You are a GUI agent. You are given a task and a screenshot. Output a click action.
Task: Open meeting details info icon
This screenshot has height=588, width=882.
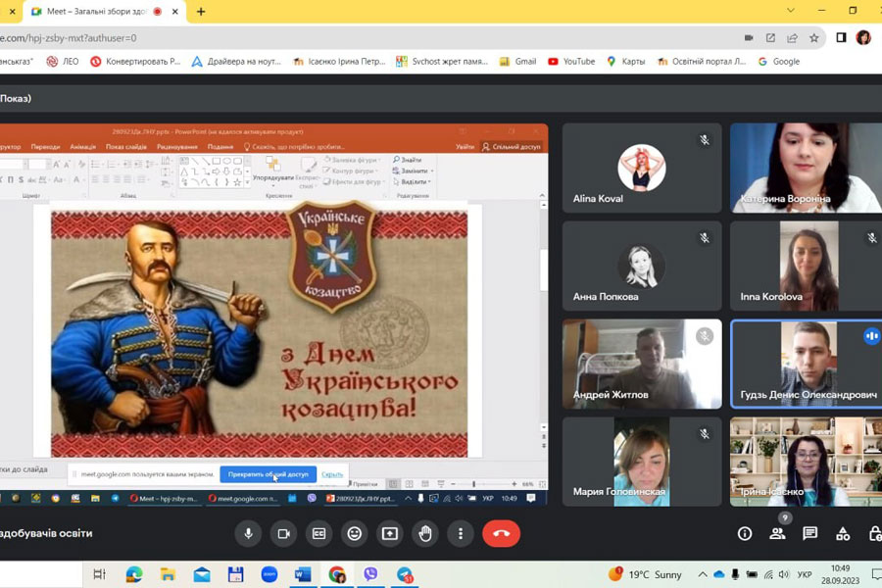point(745,533)
